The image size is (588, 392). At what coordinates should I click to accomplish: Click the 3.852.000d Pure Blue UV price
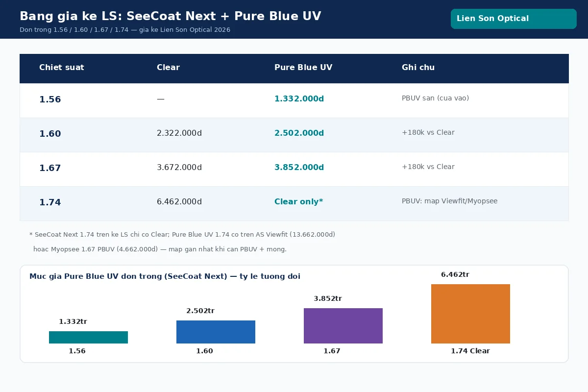click(x=299, y=168)
